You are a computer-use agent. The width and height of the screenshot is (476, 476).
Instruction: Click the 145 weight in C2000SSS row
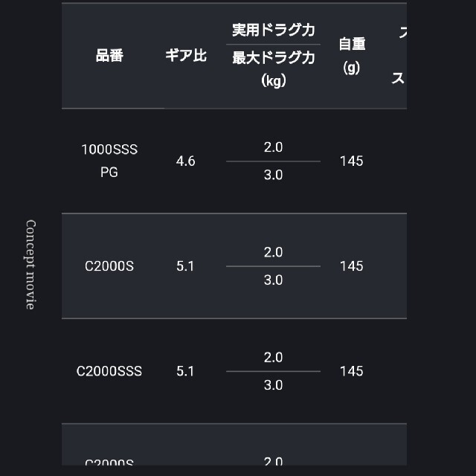click(x=351, y=371)
